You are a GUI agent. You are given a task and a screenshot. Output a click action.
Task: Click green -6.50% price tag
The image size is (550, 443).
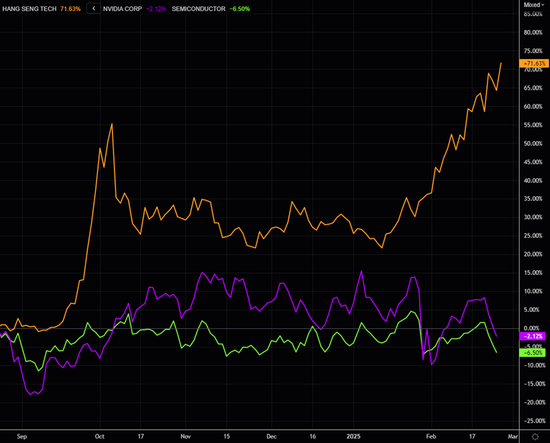pyautogui.click(x=532, y=353)
